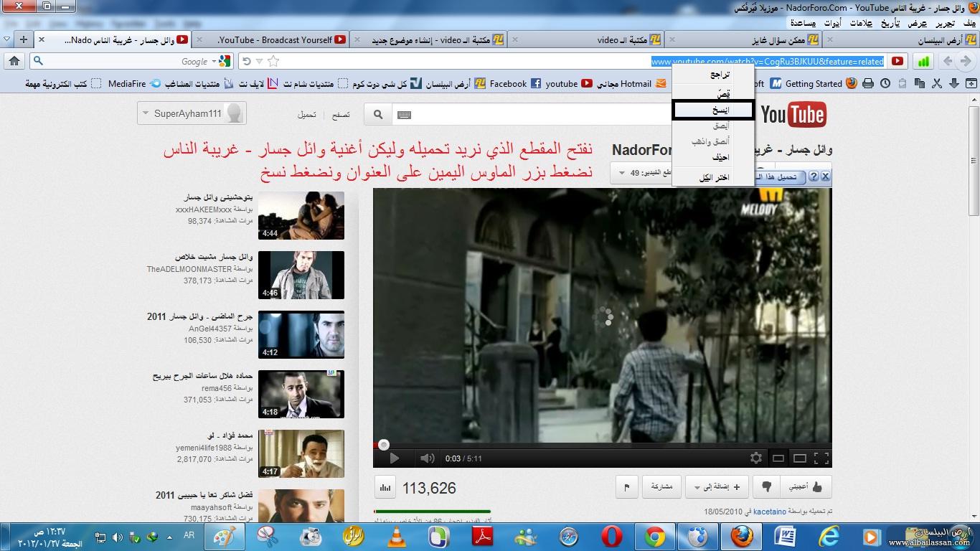Play the video with the play button
The image size is (980, 551).
pyautogui.click(x=394, y=458)
